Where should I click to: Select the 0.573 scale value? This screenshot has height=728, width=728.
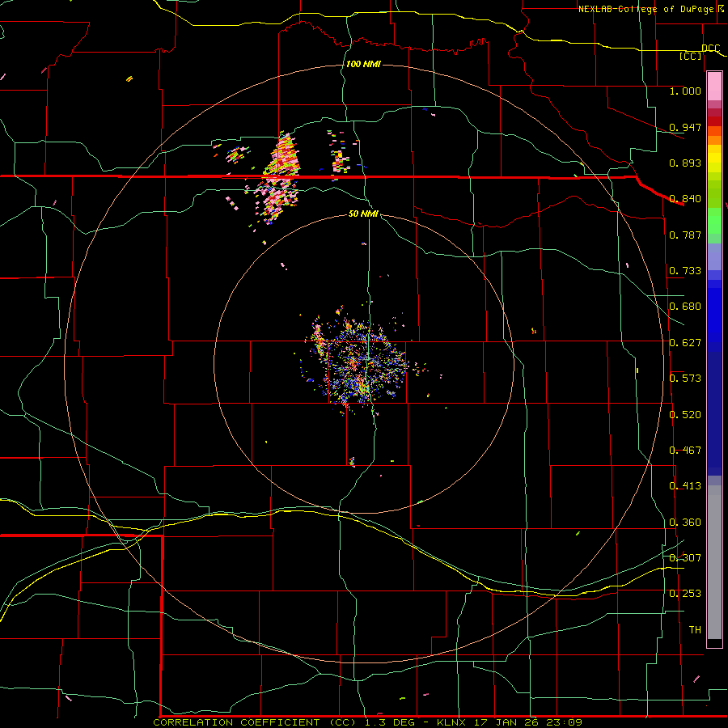point(685,378)
